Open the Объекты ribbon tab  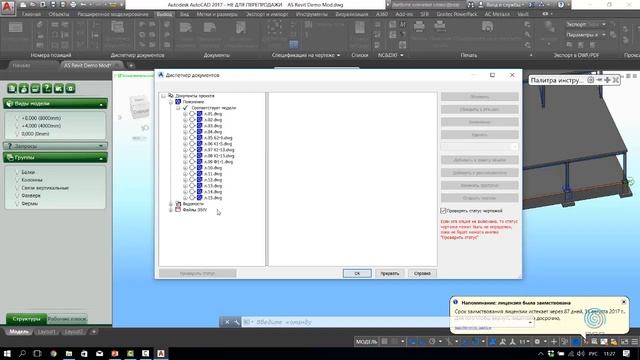click(x=59, y=14)
